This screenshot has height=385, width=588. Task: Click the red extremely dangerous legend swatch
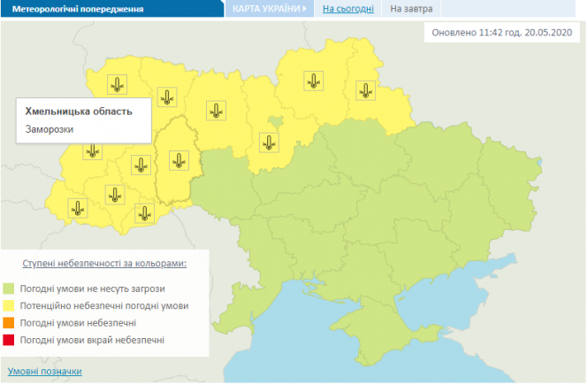pyautogui.click(x=9, y=340)
